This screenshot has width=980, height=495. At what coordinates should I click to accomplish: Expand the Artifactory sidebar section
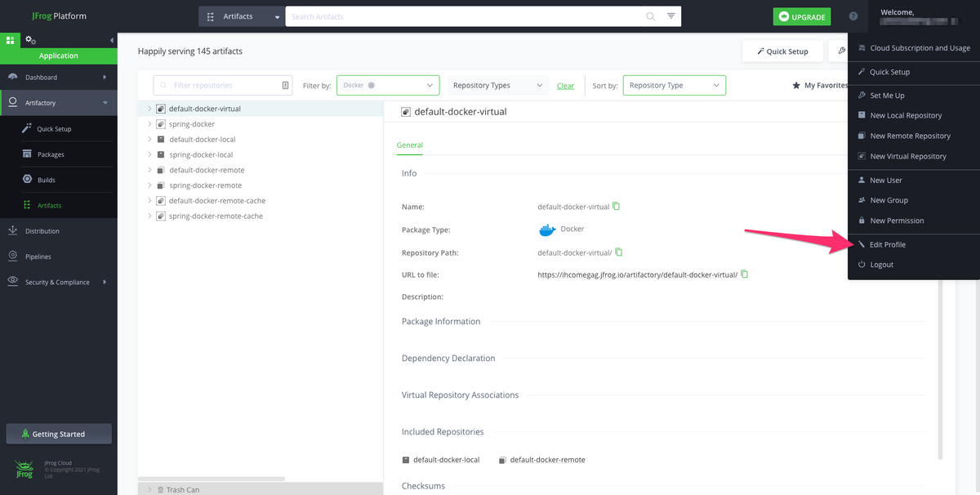click(105, 103)
